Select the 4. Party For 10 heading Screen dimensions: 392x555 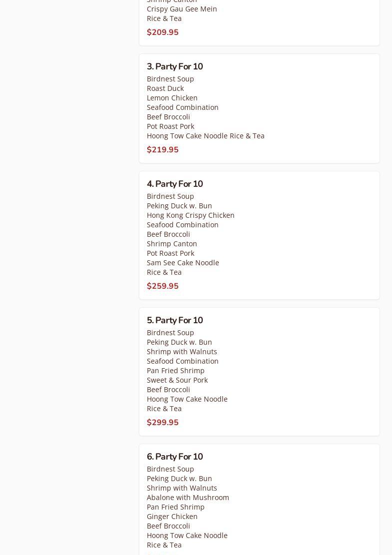click(175, 184)
